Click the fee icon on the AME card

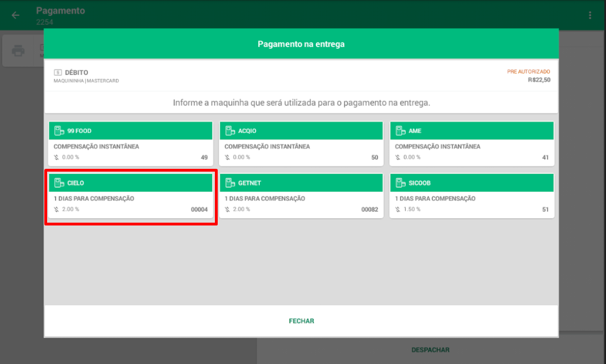point(398,157)
